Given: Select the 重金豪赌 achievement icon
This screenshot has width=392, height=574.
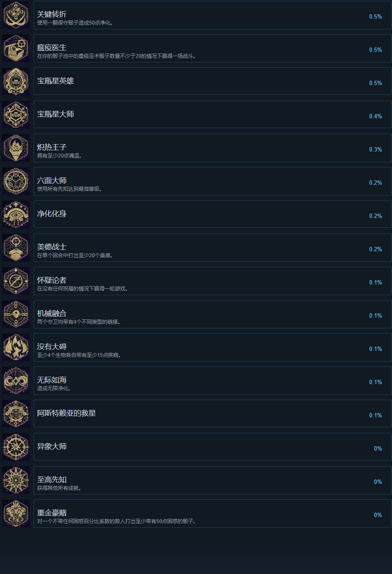Looking at the screenshot, I should 16,514.
